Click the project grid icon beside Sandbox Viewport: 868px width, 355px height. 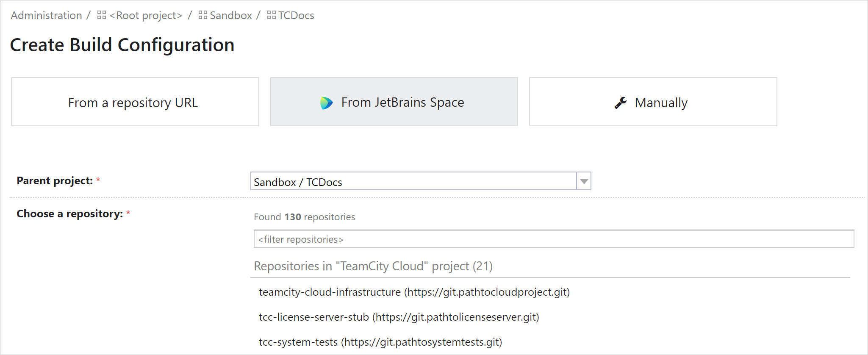tap(202, 14)
